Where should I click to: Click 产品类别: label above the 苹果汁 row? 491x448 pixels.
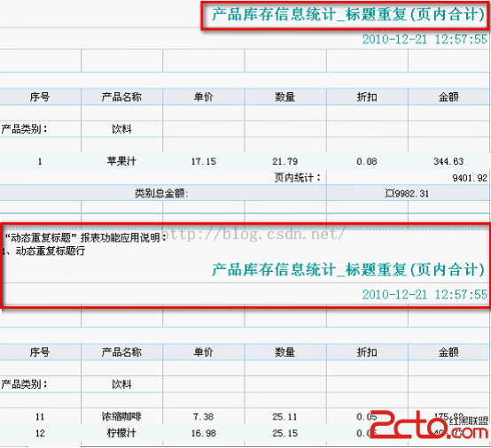pyautogui.click(x=24, y=129)
